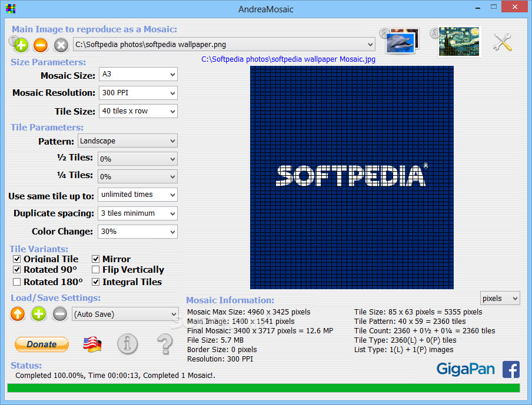The image size is (532, 405).
Task: Click 'Tile Pattern: 40 x 59 = 2360 tiles'
Action: pyautogui.click(x=410, y=322)
